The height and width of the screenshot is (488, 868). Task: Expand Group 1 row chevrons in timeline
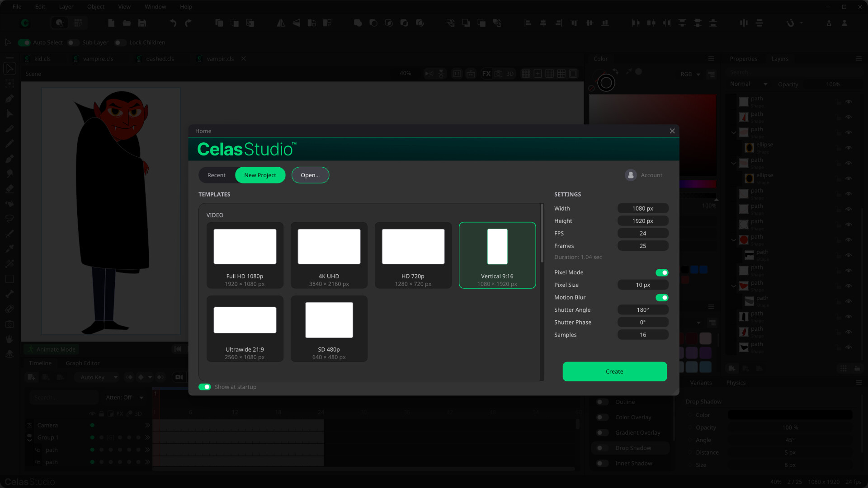pos(147,438)
